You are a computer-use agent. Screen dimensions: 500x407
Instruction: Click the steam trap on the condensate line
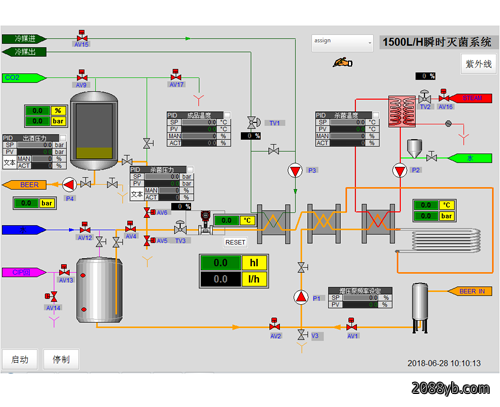tap(448, 124)
